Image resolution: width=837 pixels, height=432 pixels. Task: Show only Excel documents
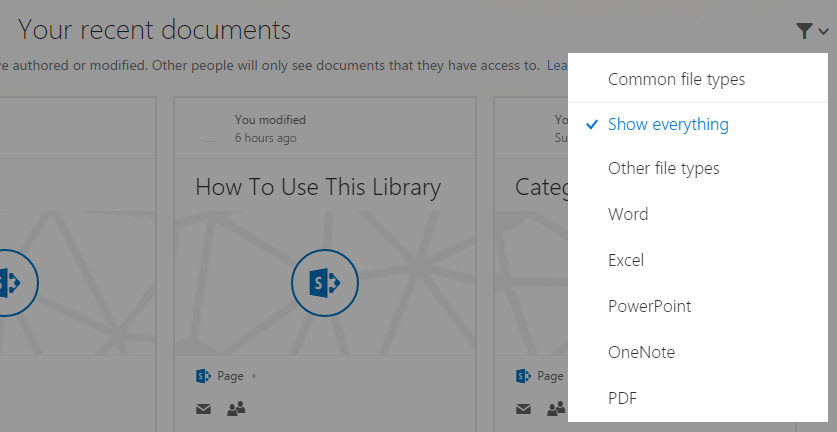626,260
